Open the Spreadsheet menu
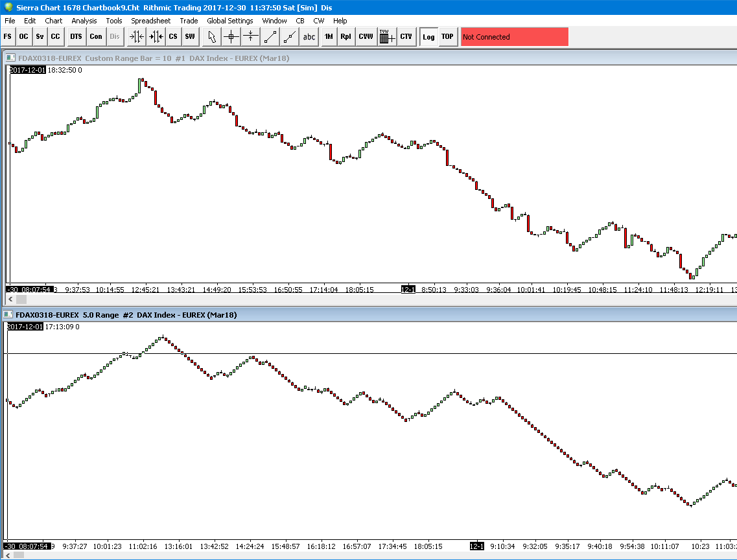This screenshot has height=560, width=737. (x=151, y=21)
